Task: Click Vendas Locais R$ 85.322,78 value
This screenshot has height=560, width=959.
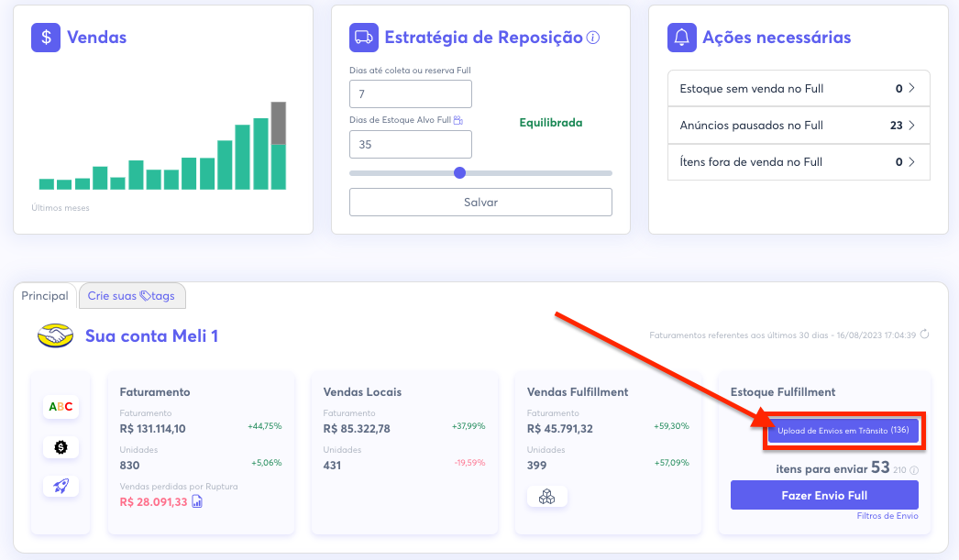Action: point(357,429)
